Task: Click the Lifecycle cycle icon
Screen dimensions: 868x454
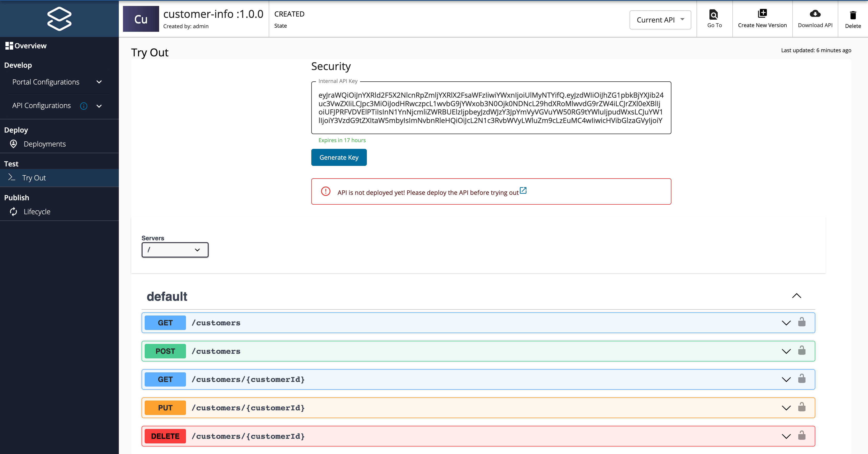Action: pyautogui.click(x=13, y=212)
